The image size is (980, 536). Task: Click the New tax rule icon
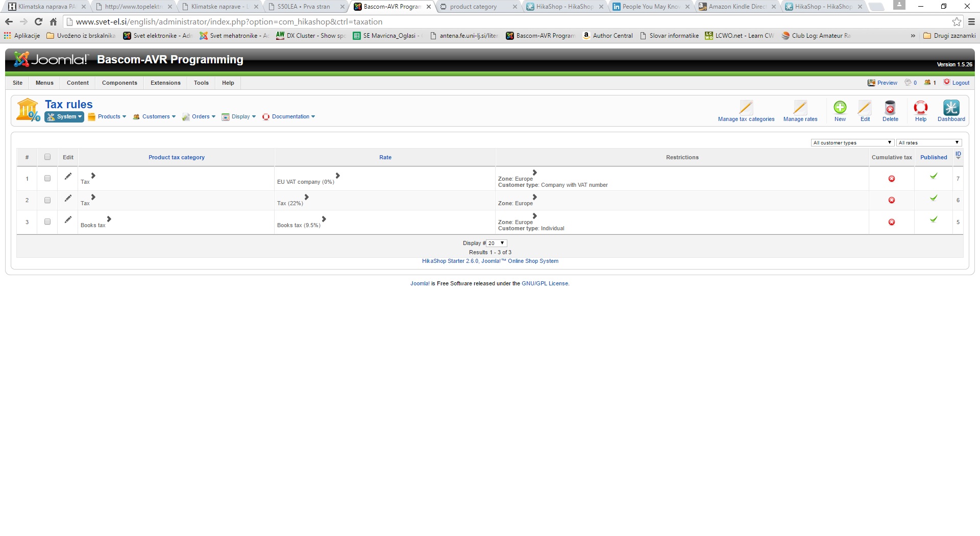840,107
